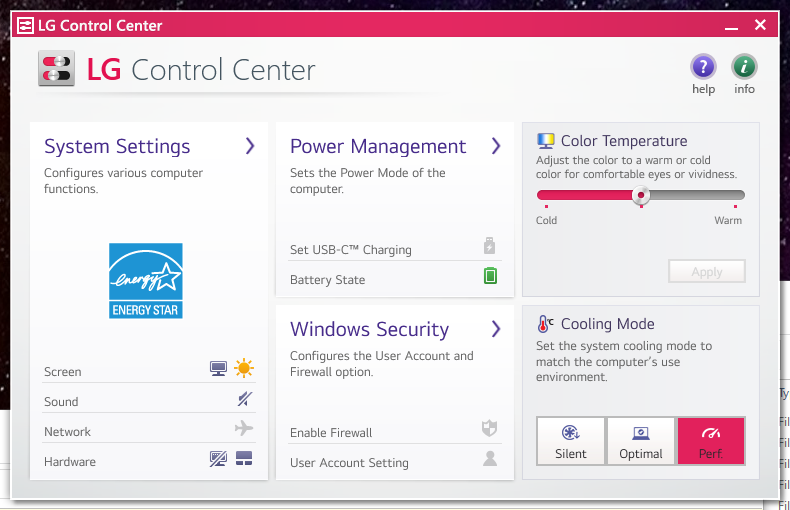Select the Perf. cooling mode
This screenshot has width=790, height=510.
(x=711, y=442)
